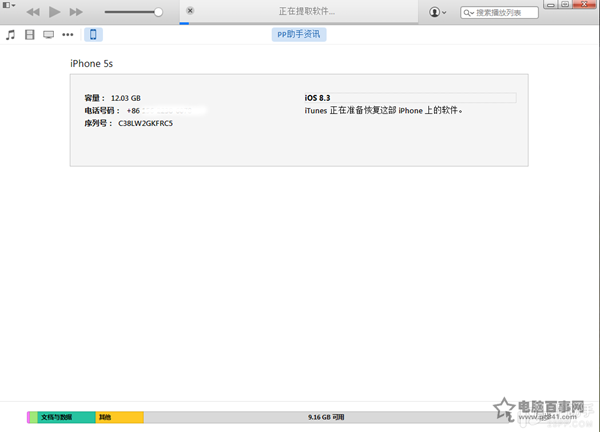This screenshot has width=600, height=432.
Task: Adjust the volume slider knob
Action: point(158,12)
